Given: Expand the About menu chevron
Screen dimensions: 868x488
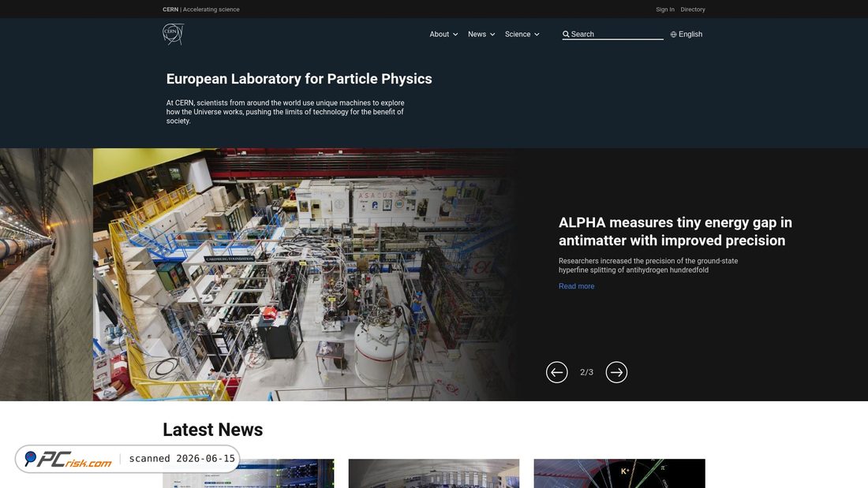Looking at the screenshot, I should pos(455,35).
